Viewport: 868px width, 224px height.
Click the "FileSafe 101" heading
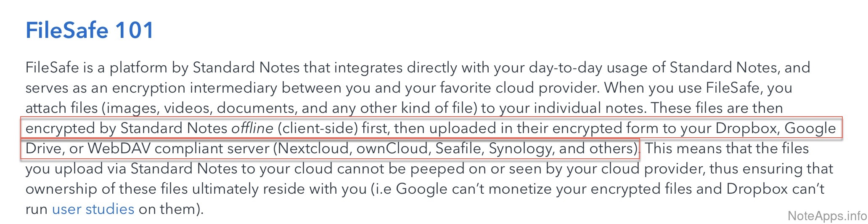(90, 30)
